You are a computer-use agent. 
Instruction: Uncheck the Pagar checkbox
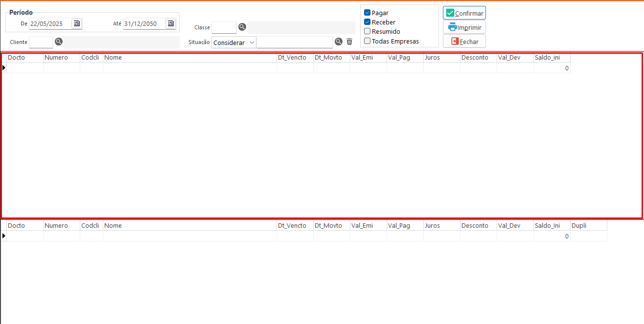[368, 13]
